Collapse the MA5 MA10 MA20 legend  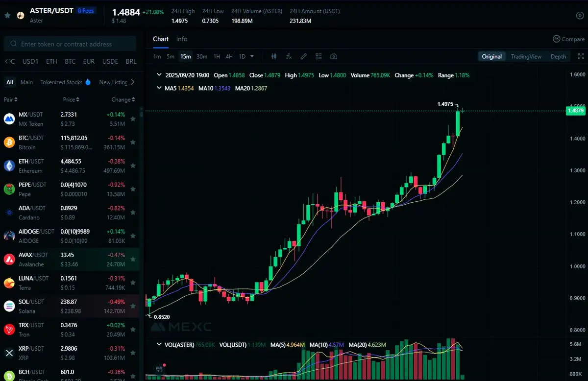pyautogui.click(x=159, y=88)
